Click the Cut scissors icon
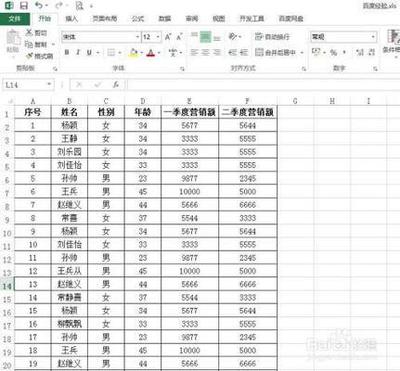 point(29,33)
